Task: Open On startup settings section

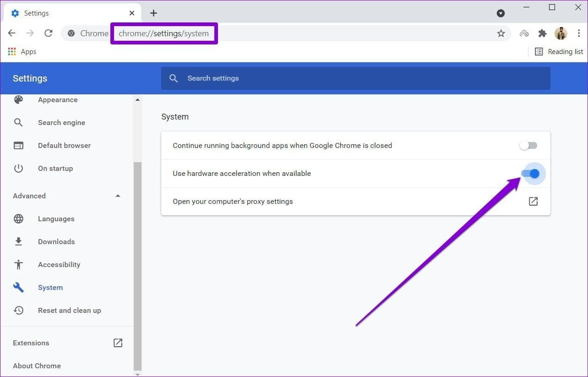Action: [55, 169]
